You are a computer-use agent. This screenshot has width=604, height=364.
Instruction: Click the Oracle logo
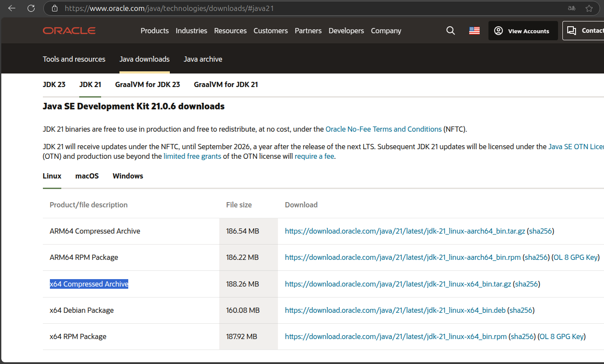click(69, 31)
